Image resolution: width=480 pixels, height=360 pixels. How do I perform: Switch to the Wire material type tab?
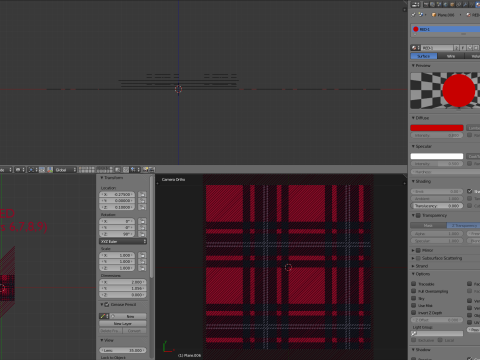pos(451,56)
